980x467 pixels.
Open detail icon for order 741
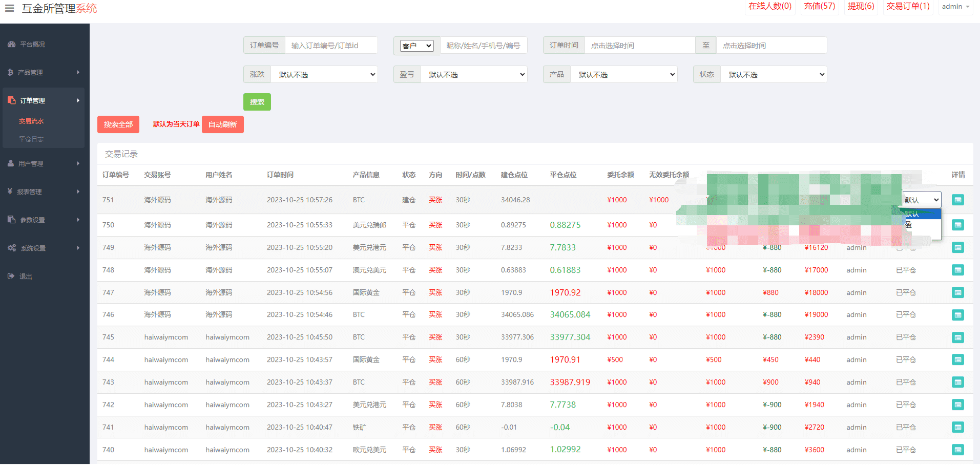click(x=957, y=427)
